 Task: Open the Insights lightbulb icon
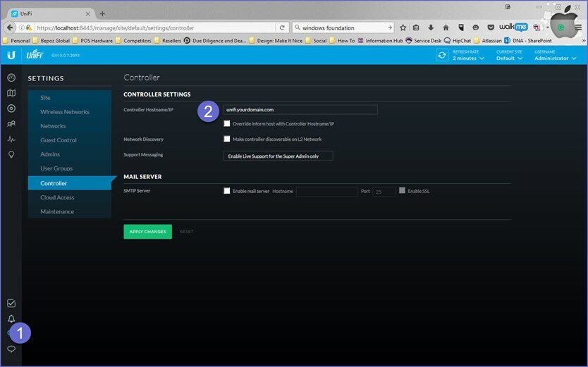tap(11, 154)
